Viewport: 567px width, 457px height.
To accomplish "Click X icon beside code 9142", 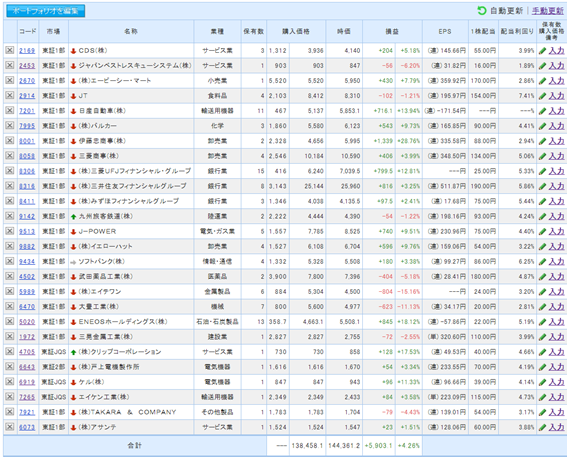I will (10, 216).
